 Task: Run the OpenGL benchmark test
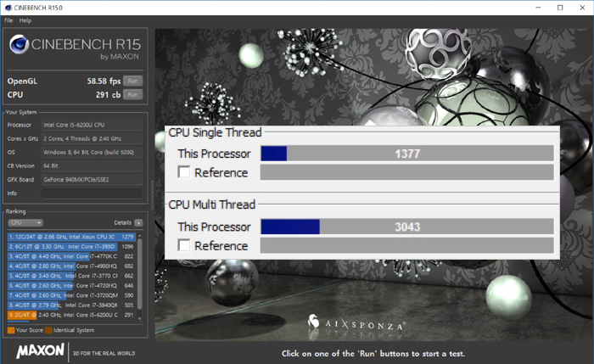132,81
